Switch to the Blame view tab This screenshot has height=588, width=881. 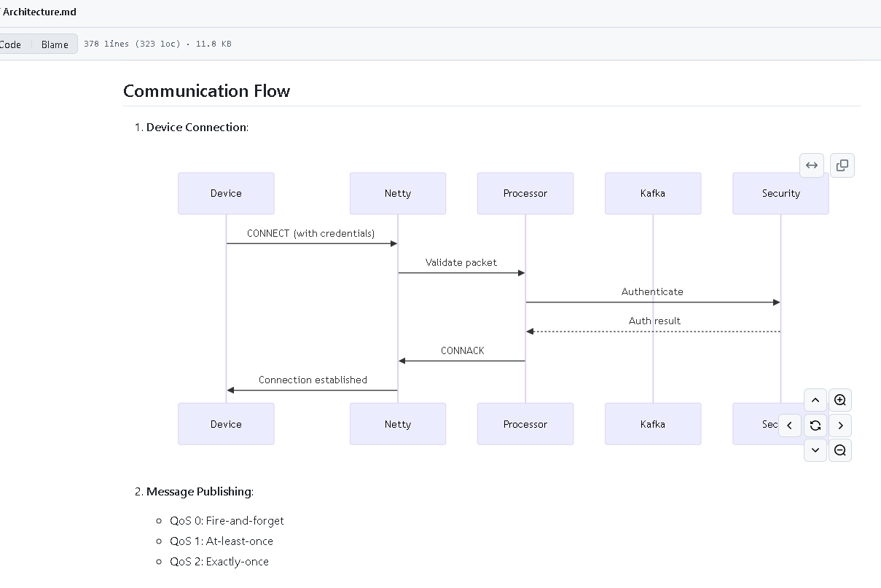55,44
